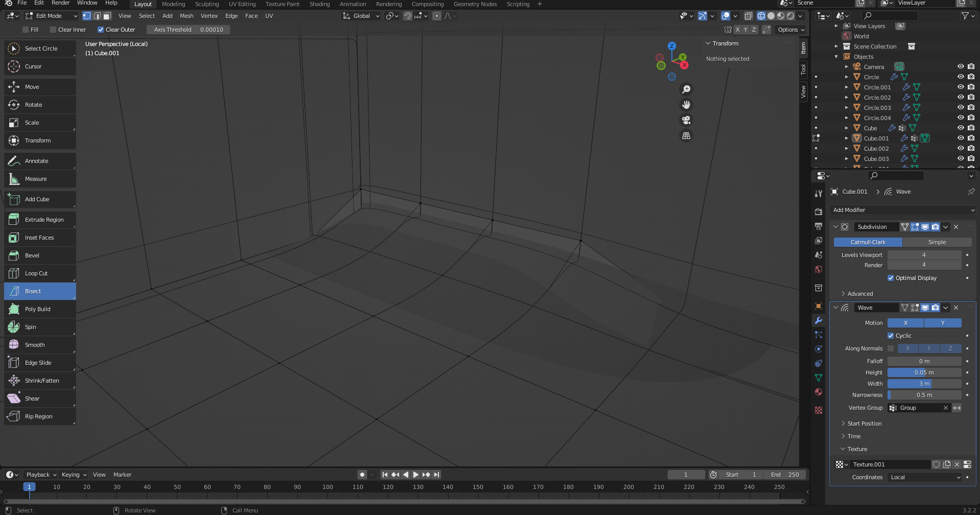This screenshot has width=980, height=515.
Task: Toggle camera view in viewport
Action: click(x=686, y=120)
